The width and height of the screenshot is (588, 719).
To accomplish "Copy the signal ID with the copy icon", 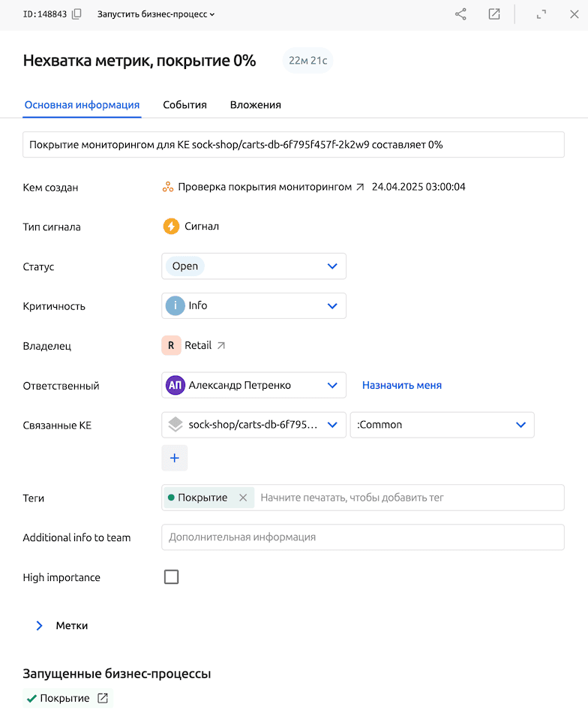I will (76, 14).
